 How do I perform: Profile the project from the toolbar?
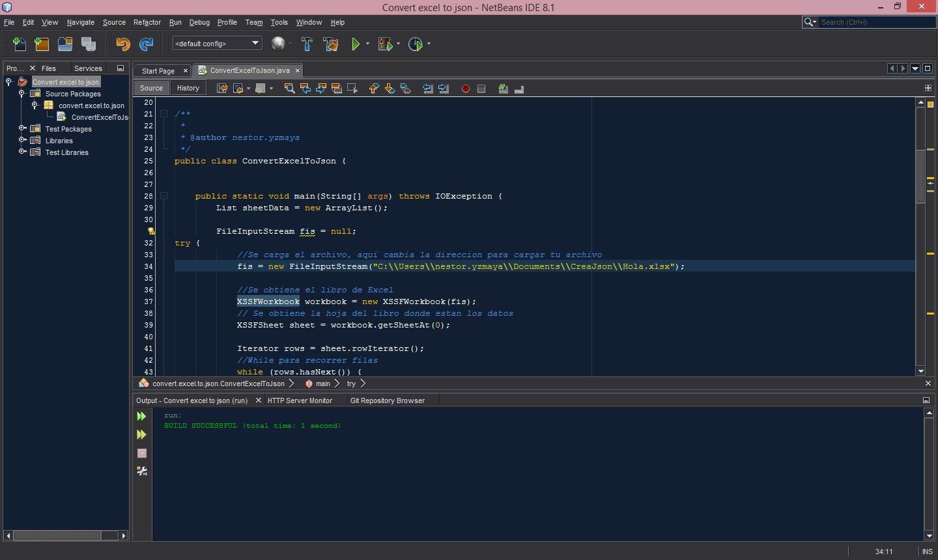(x=416, y=44)
